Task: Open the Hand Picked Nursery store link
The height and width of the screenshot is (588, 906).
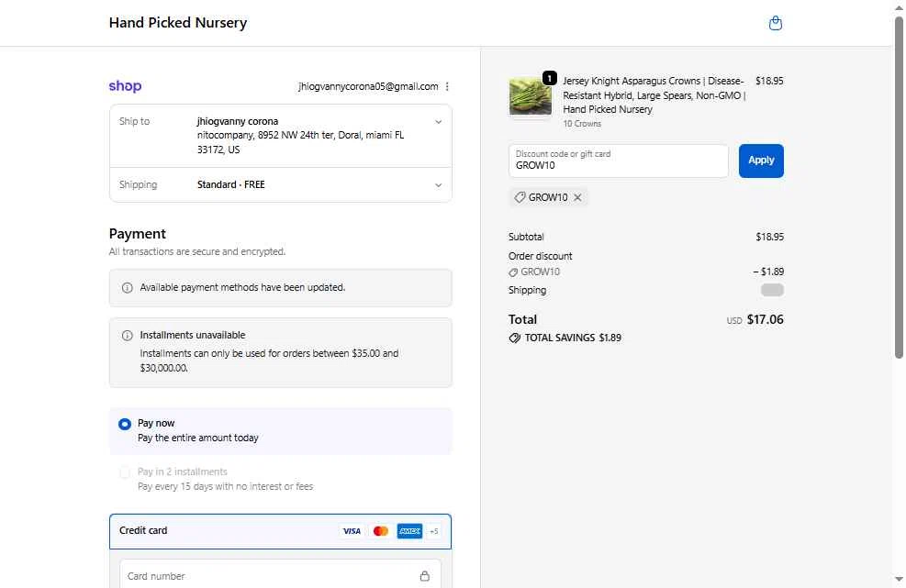Action: [178, 23]
